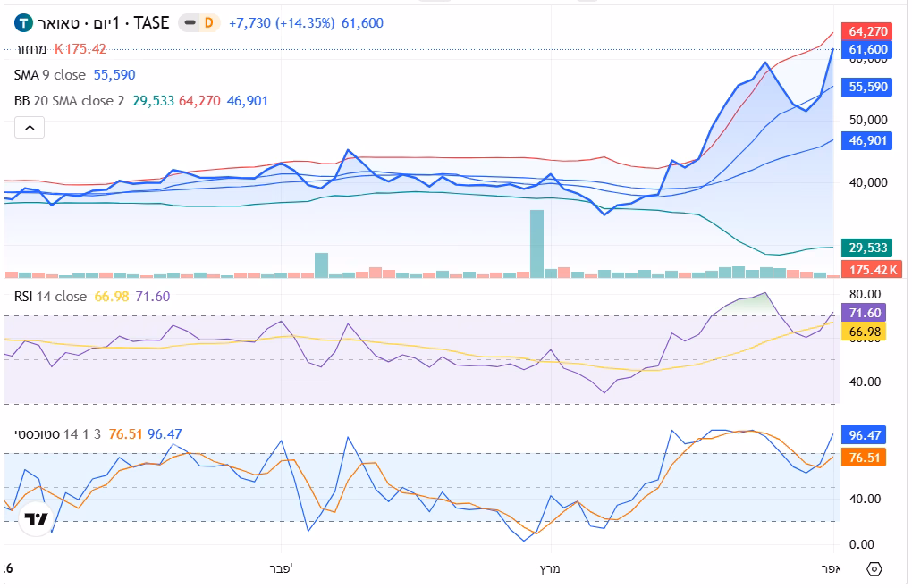Click the Tower symbol logo icon
Image resolution: width=912 pixels, height=588 pixels.
[x=23, y=24]
